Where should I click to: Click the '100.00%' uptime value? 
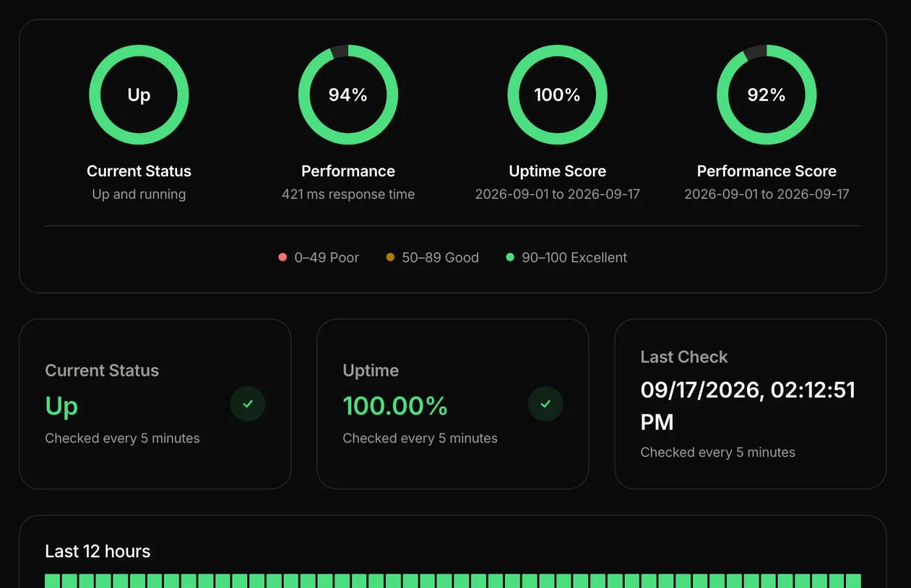[x=395, y=406]
